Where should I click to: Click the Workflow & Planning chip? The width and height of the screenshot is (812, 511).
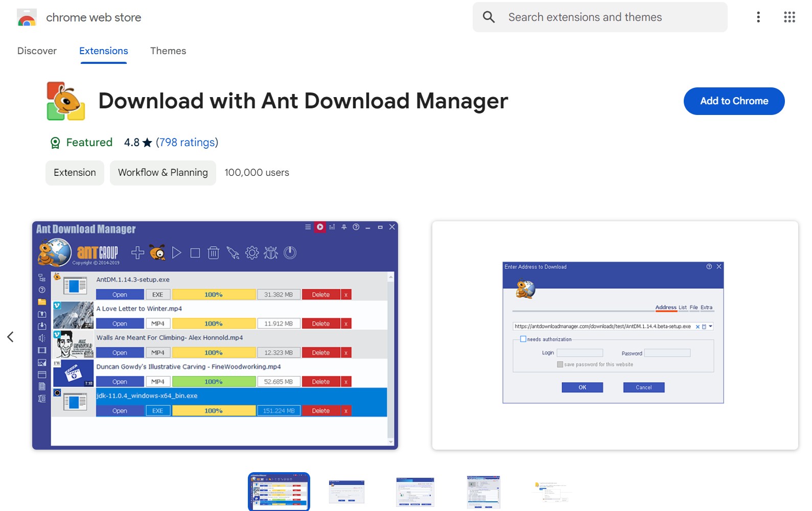click(163, 173)
